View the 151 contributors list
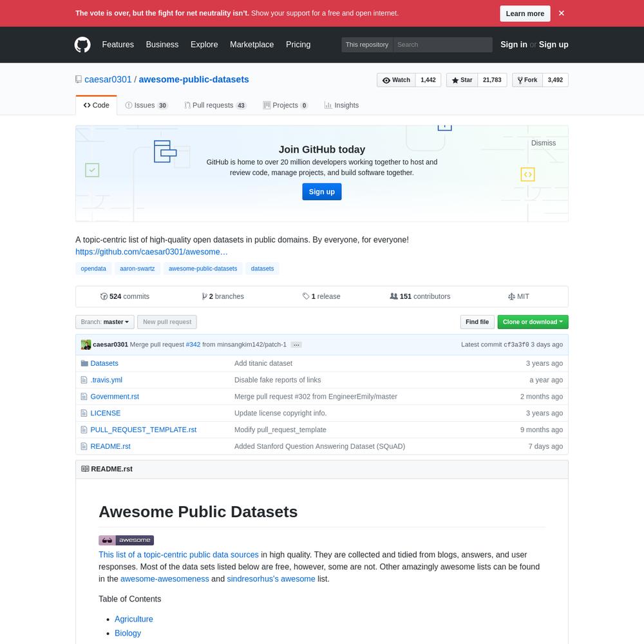644x644 pixels. click(420, 296)
